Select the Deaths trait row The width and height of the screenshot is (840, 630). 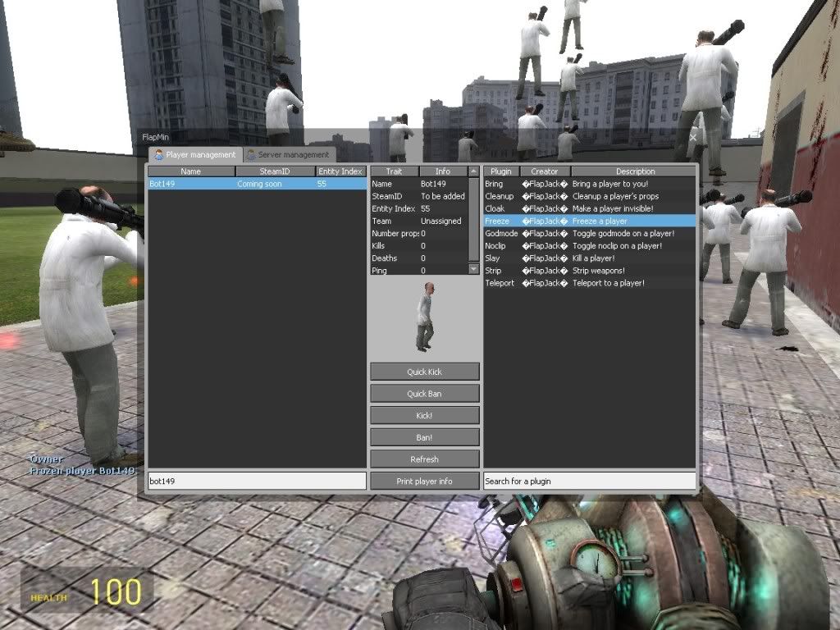pos(419,258)
